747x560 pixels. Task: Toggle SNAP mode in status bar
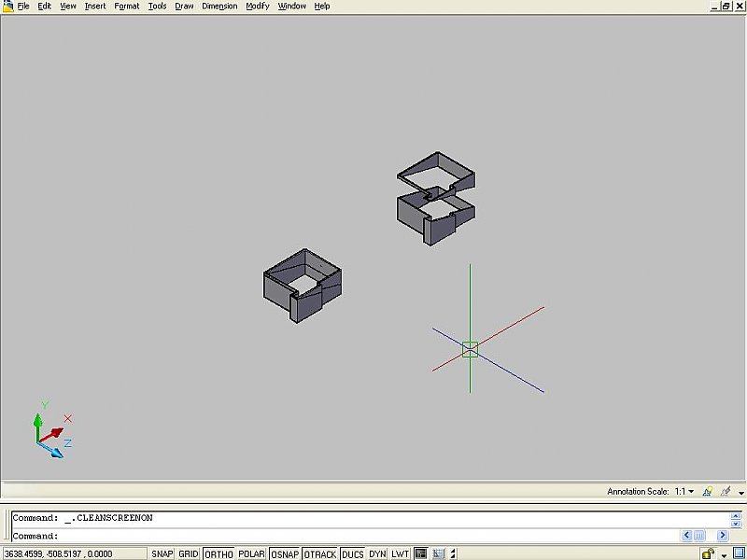(162, 553)
